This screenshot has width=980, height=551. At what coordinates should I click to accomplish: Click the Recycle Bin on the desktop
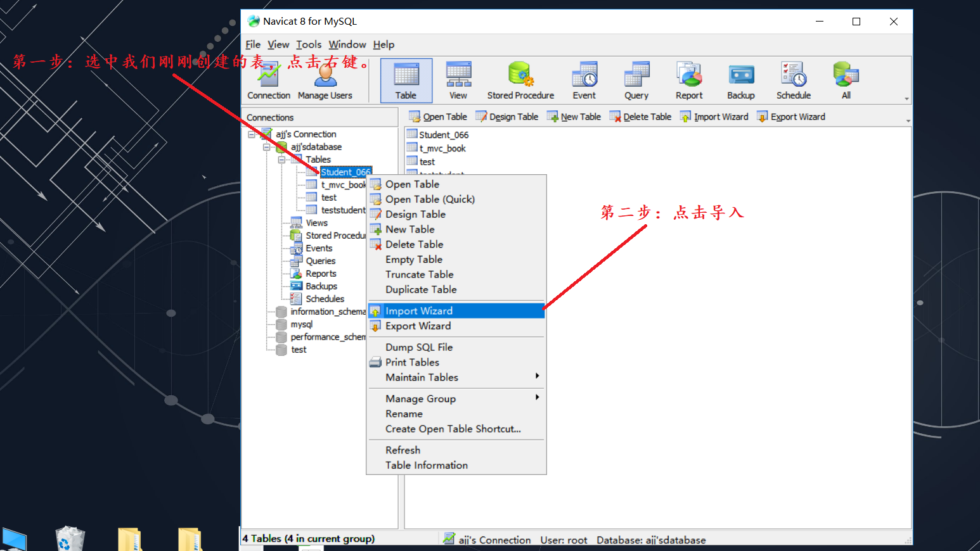(70, 539)
